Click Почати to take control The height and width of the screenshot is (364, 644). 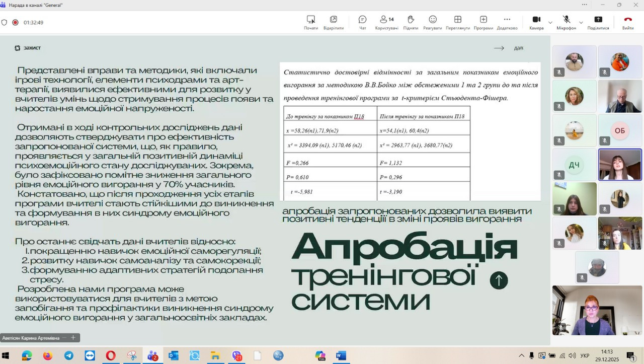point(311,22)
